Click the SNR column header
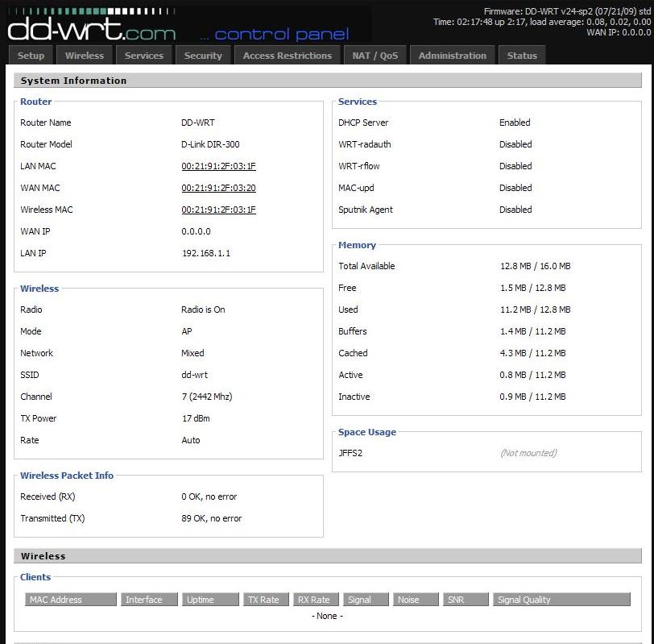The width and height of the screenshot is (654, 644). (x=466, y=600)
